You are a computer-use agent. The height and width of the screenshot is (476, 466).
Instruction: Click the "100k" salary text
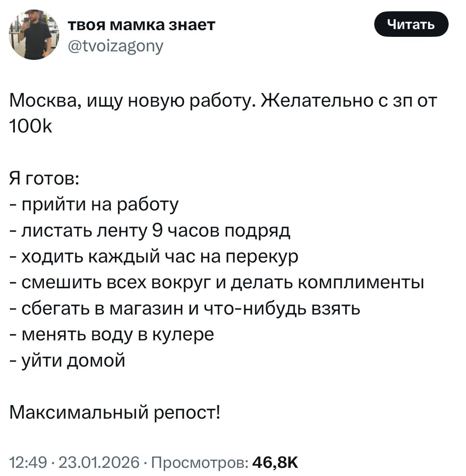click(30, 127)
